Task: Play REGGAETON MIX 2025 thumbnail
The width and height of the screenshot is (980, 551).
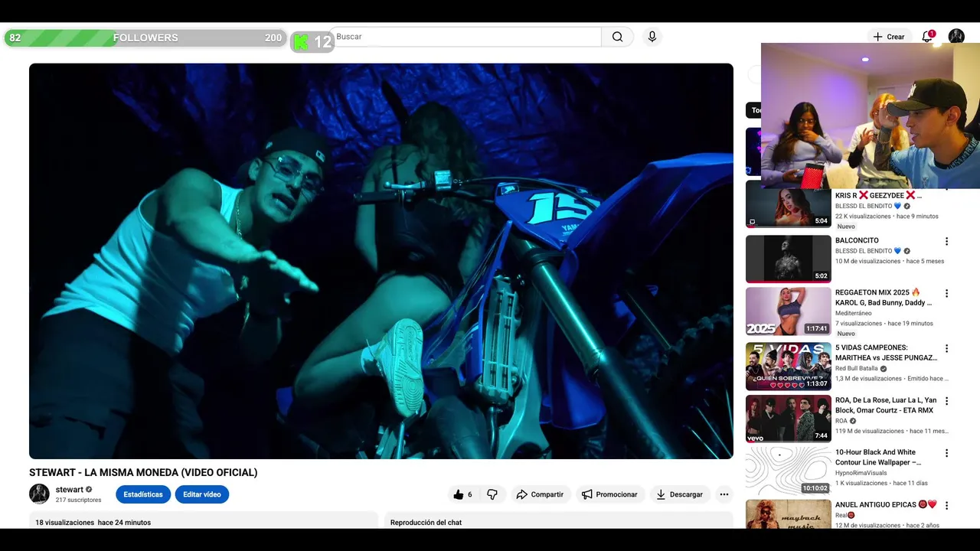Action: click(789, 311)
